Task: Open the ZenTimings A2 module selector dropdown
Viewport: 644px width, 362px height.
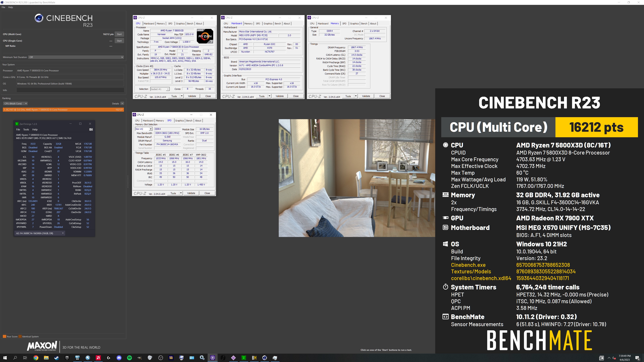Action: click(x=40, y=233)
